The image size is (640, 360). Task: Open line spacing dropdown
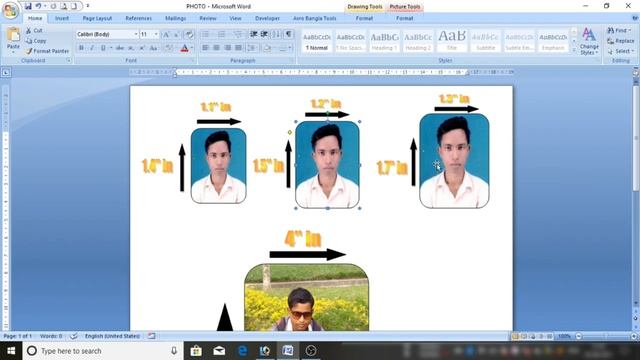tap(253, 48)
